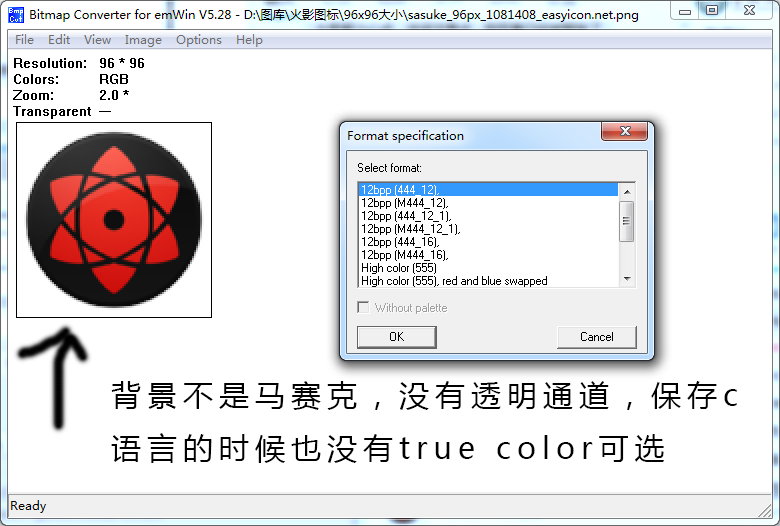Click the Zoom 2.0 * value
The height and width of the screenshot is (526, 780).
pyautogui.click(x=114, y=95)
